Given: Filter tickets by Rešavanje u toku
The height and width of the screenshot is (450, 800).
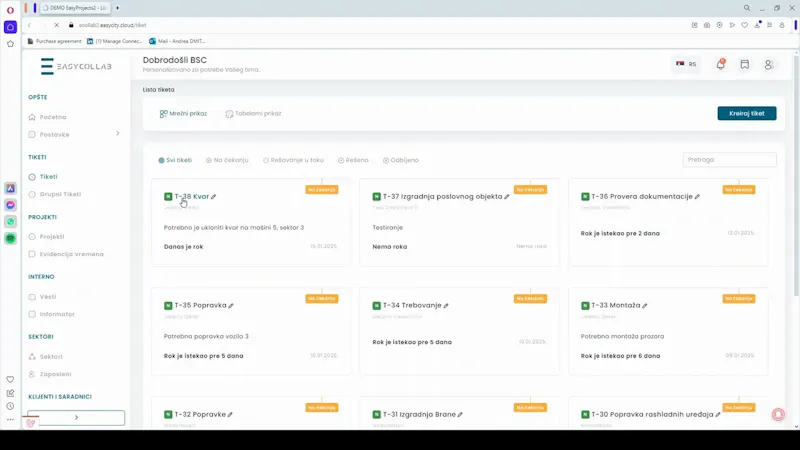Looking at the screenshot, I should pyautogui.click(x=293, y=160).
